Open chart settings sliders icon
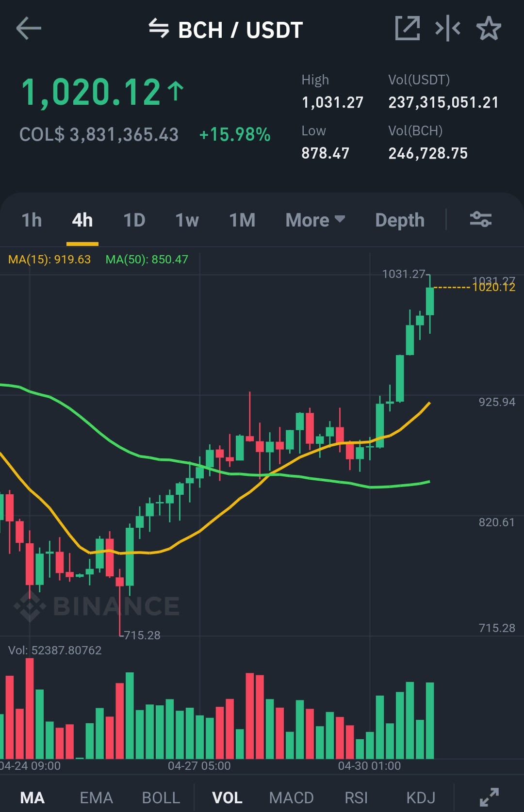This screenshot has height=812, width=524. (481, 219)
